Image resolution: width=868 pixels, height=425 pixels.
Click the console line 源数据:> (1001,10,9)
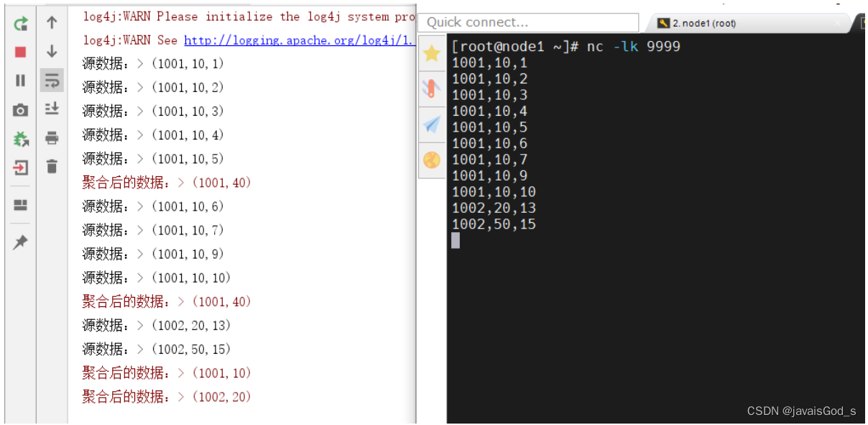154,254
